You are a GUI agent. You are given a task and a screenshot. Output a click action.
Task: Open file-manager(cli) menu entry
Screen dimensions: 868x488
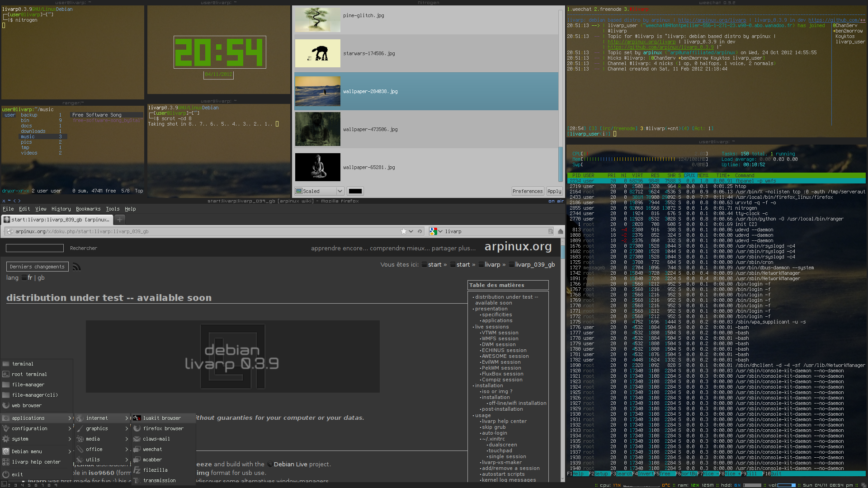click(36, 395)
